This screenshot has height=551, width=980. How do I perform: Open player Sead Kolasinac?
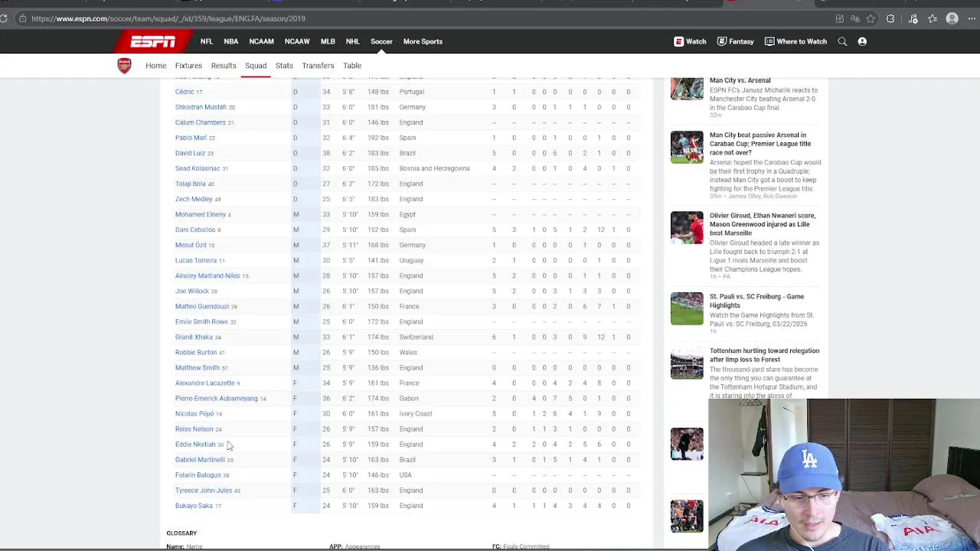(198, 168)
